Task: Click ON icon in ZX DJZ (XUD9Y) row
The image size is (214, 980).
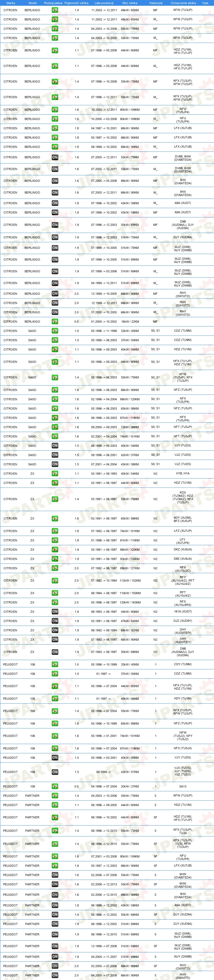Action: [55, 621]
